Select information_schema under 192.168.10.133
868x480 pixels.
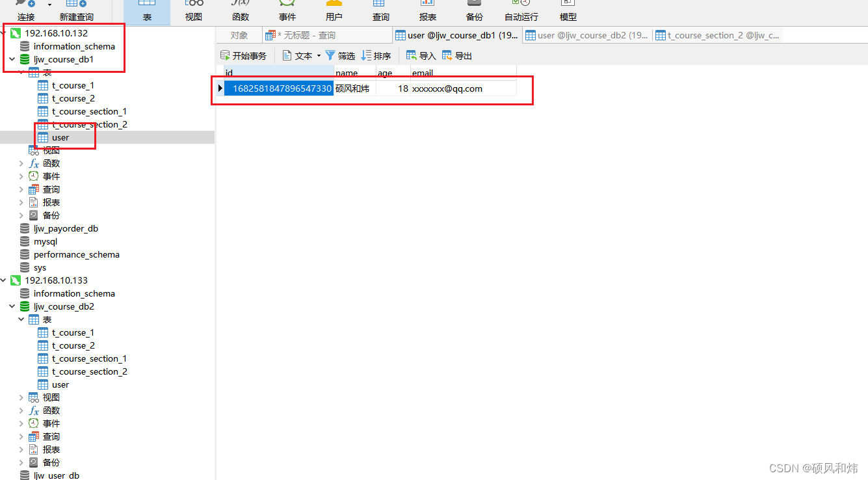(x=74, y=293)
